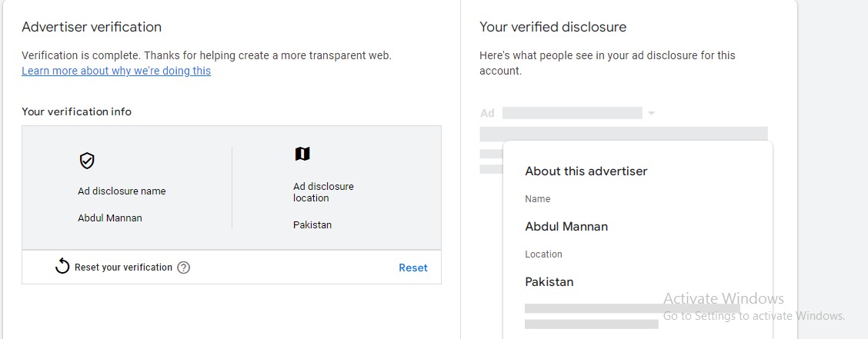Click the 'Pakistan' ad disclosure location value

click(x=312, y=225)
